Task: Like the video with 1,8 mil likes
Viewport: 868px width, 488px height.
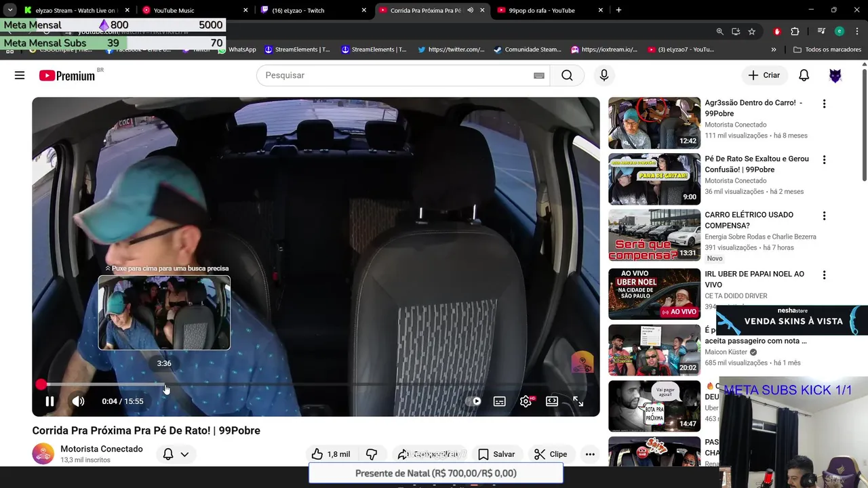Action: pos(331,454)
